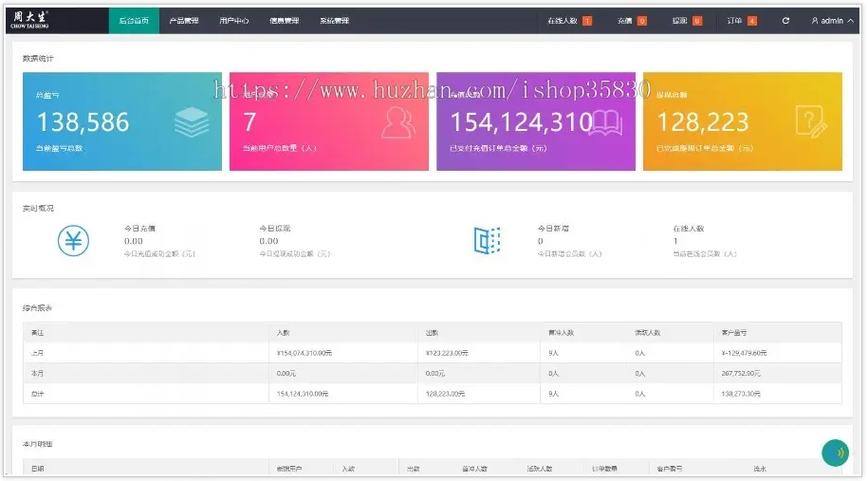Open the 信息管理 menu

click(x=284, y=21)
